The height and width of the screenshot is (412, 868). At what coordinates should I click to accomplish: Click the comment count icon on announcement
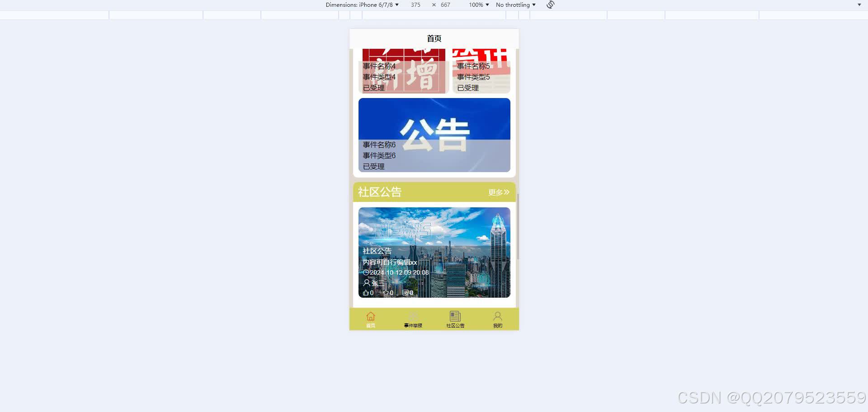[x=405, y=293]
